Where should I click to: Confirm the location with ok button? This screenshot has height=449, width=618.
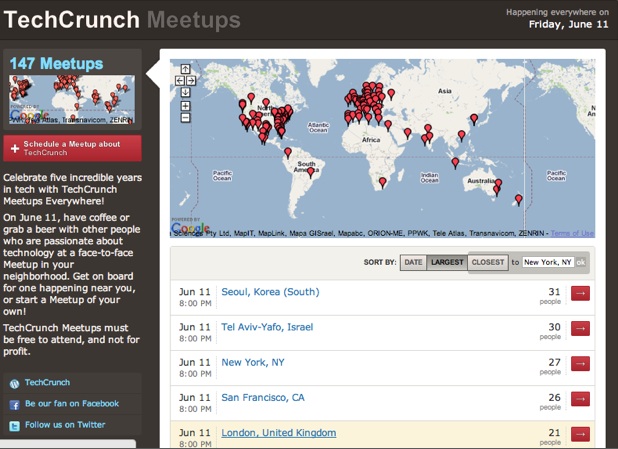coord(581,262)
